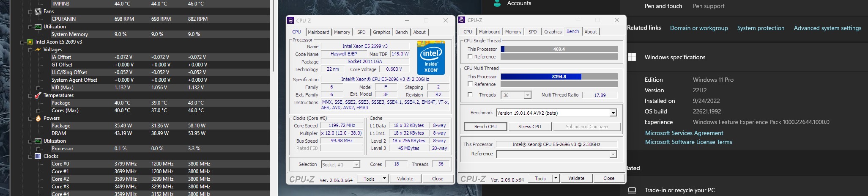Click the Windows logo beside Windows specifications

click(x=632, y=57)
